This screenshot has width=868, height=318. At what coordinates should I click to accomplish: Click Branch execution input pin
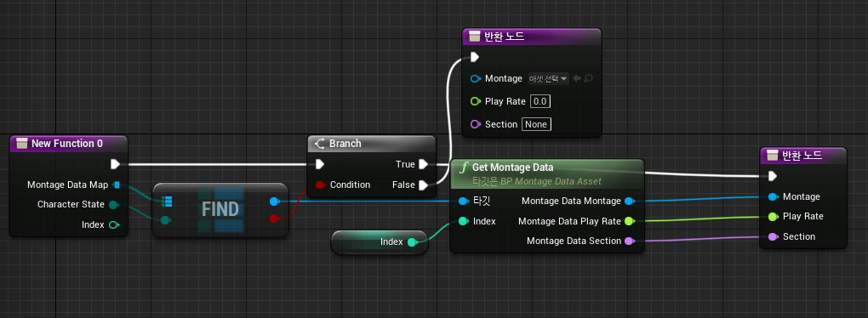[x=319, y=164]
